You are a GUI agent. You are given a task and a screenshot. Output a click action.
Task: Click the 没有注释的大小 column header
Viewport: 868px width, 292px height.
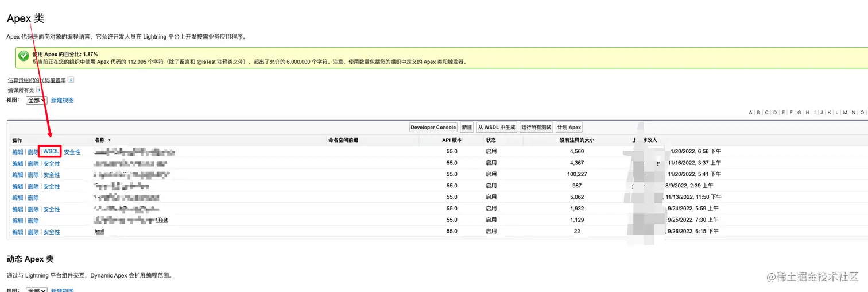point(576,140)
